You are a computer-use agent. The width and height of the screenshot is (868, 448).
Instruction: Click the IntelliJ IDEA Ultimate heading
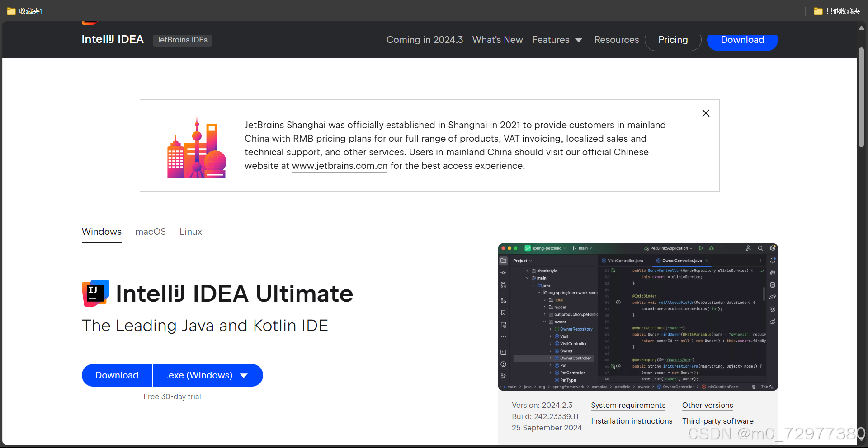point(235,294)
